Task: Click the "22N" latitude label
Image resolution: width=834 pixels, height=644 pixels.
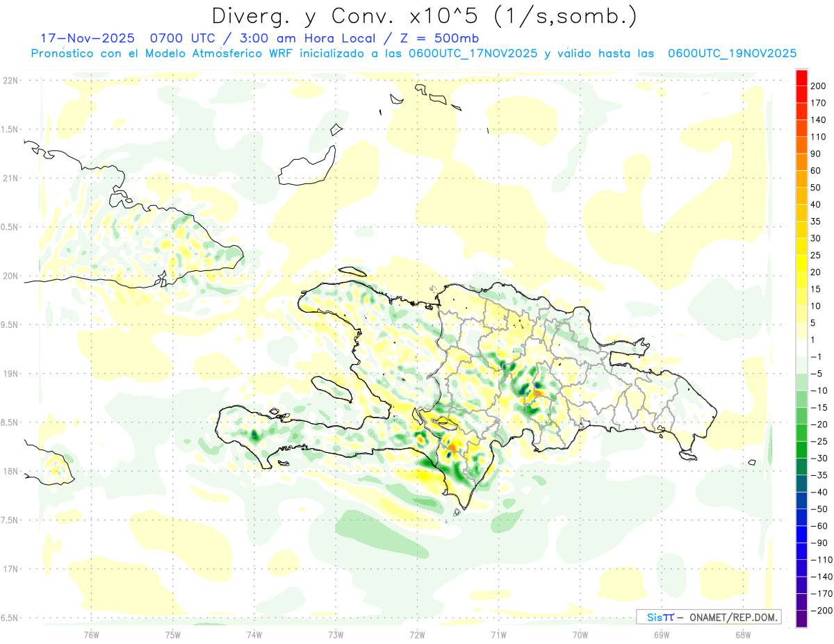Action: (10, 81)
